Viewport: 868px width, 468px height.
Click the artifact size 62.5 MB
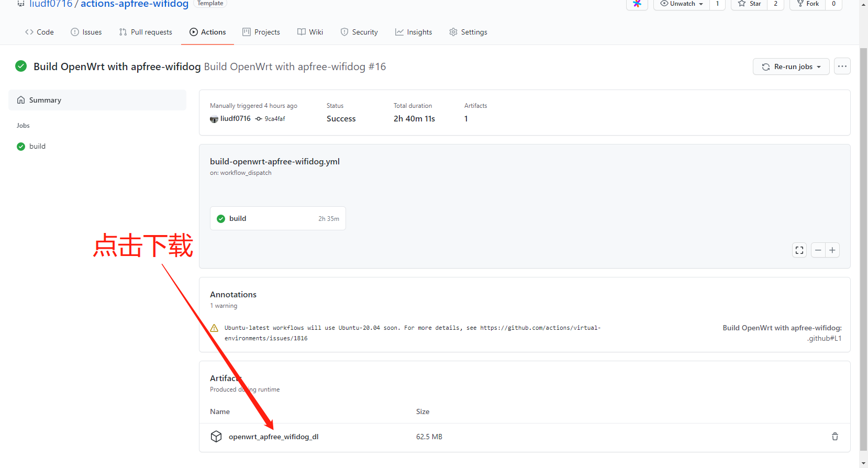coord(429,437)
